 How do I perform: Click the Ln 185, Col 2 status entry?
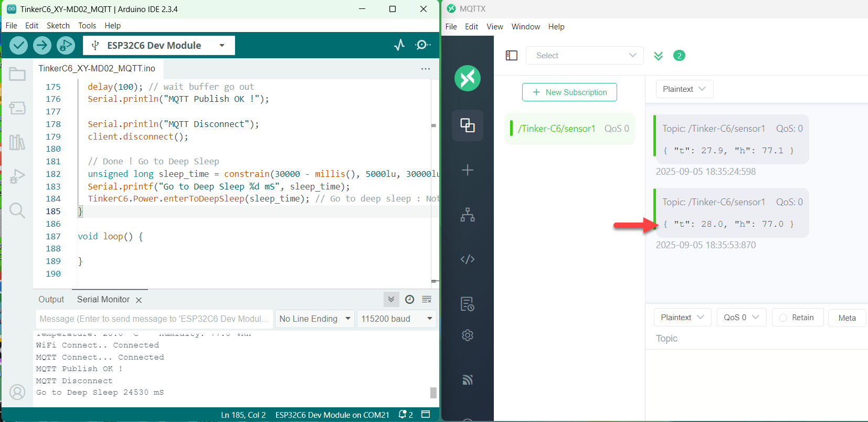(x=244, y=415)
